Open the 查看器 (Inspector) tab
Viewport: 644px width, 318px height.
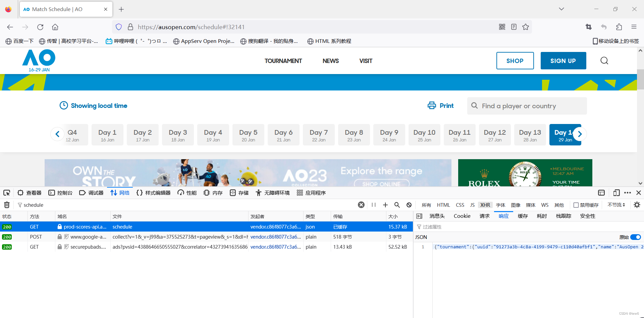point(30,193)
